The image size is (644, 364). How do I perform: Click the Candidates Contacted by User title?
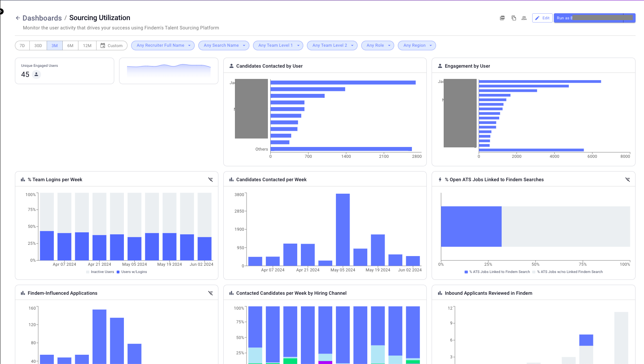[x=270, y=66]
